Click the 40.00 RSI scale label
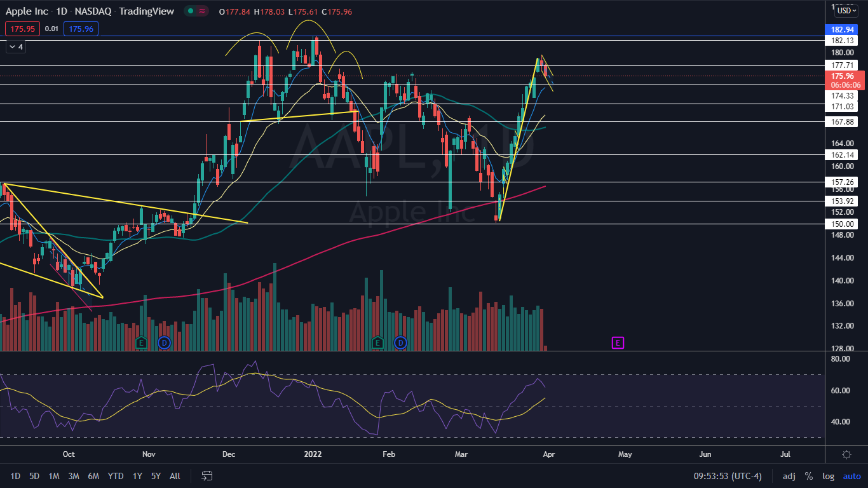The width and height of the screenshot is (868, 488). click(840, 421)
